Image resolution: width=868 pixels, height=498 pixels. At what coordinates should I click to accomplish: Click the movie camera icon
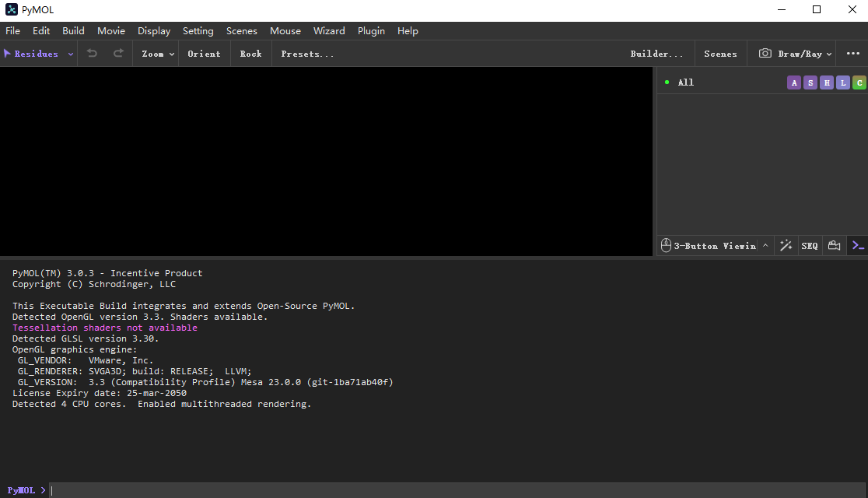(834, 246)
